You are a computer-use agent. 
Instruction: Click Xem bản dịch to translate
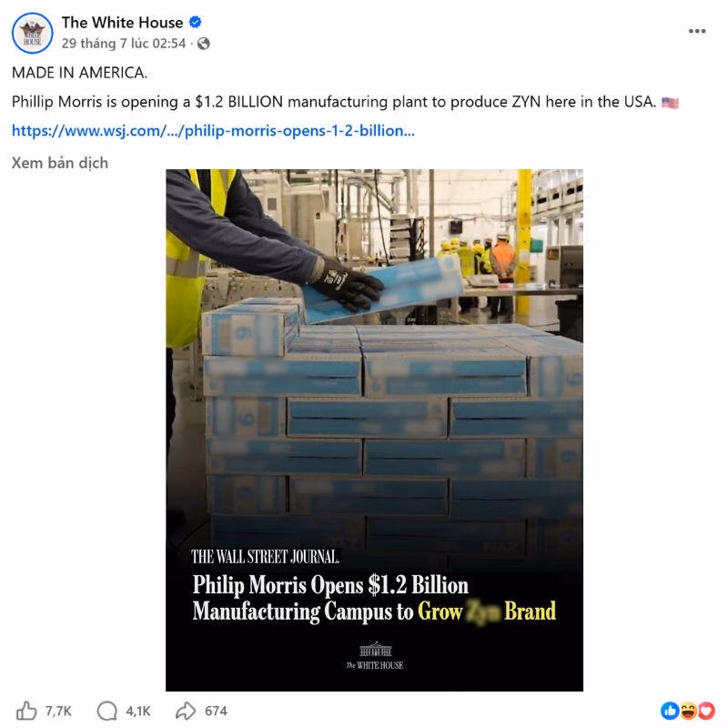[x=60, y=163]
